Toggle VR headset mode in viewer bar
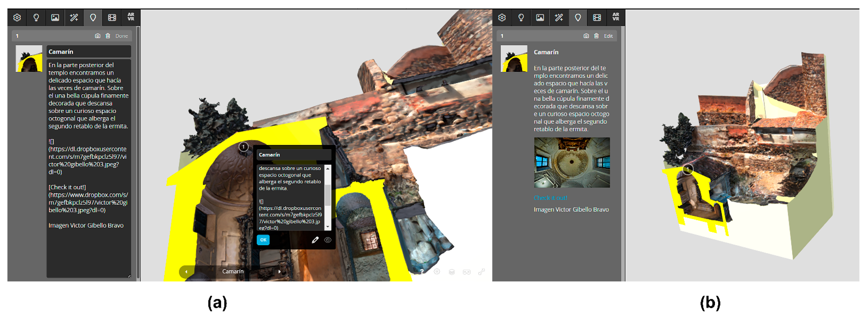 tap(466, 272)
